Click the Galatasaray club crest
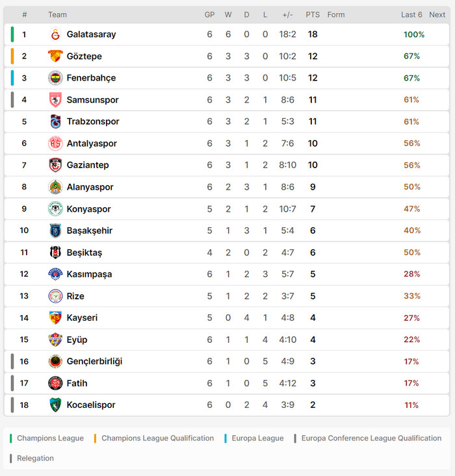Image resolution: width=455 pixels, height=476 pixels. pos(55,34)
